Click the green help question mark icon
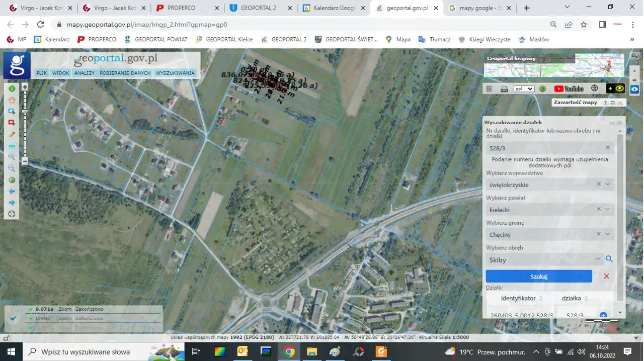 coord(542,89)
